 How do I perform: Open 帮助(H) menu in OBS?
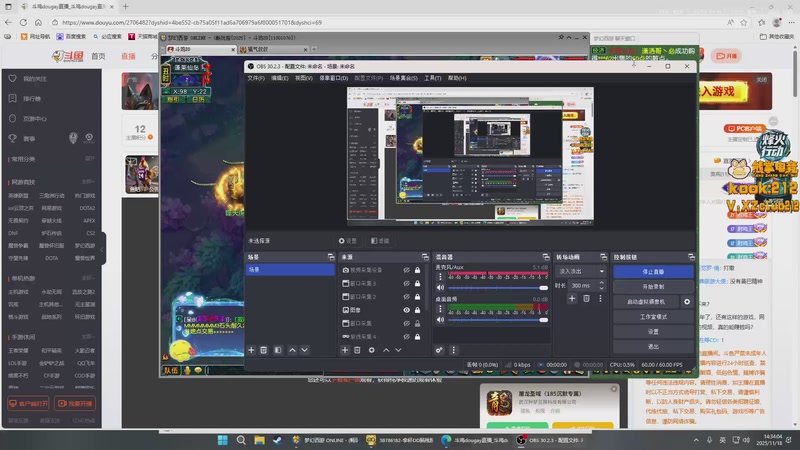457,78
